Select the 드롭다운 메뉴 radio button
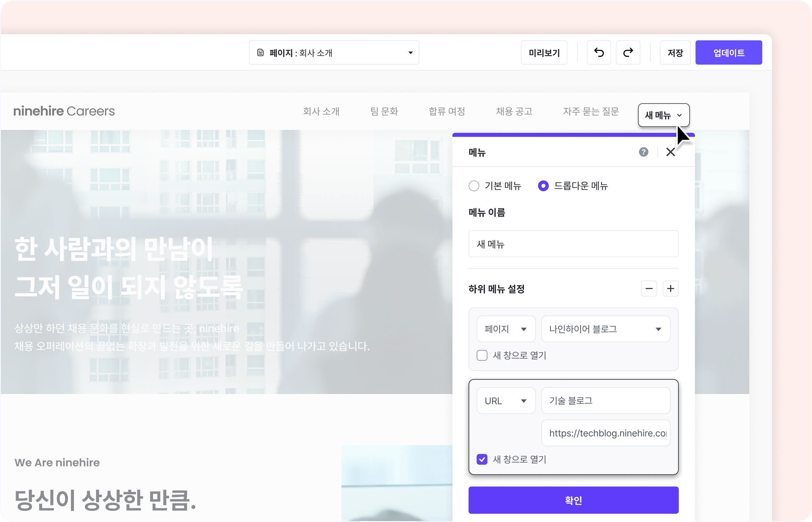812x522 pixels. tap(543, 186)
